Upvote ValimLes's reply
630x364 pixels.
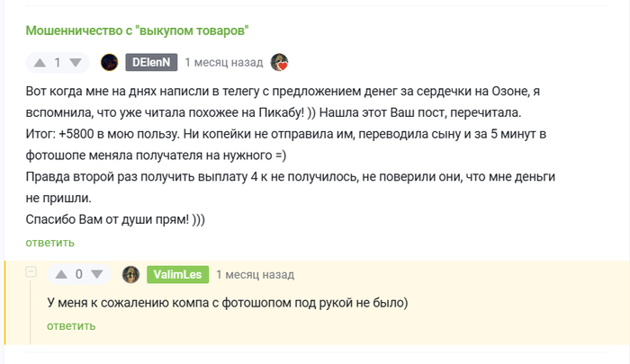pyautogui.click(x=61, y=275)
